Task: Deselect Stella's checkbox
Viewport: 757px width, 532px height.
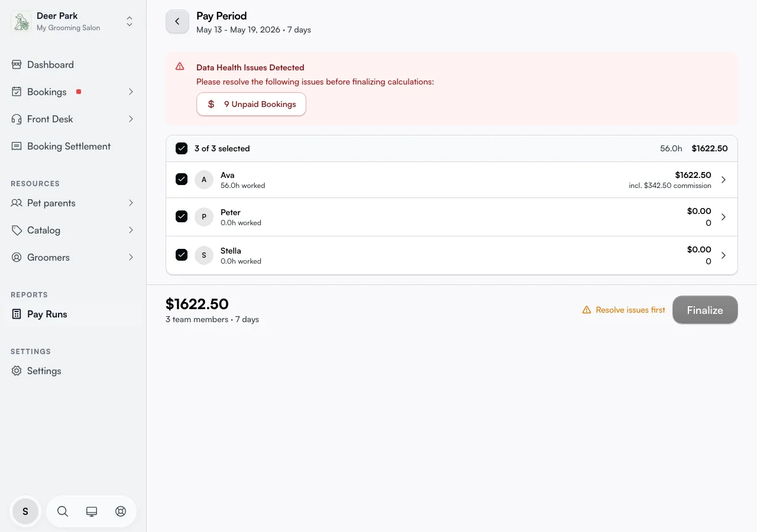Action: click(182, 255)
